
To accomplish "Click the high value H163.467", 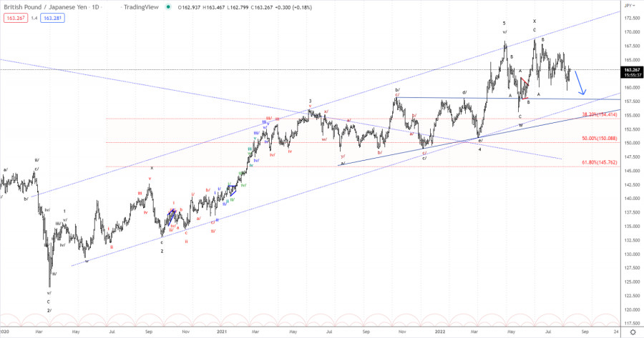I will [215, 7].
